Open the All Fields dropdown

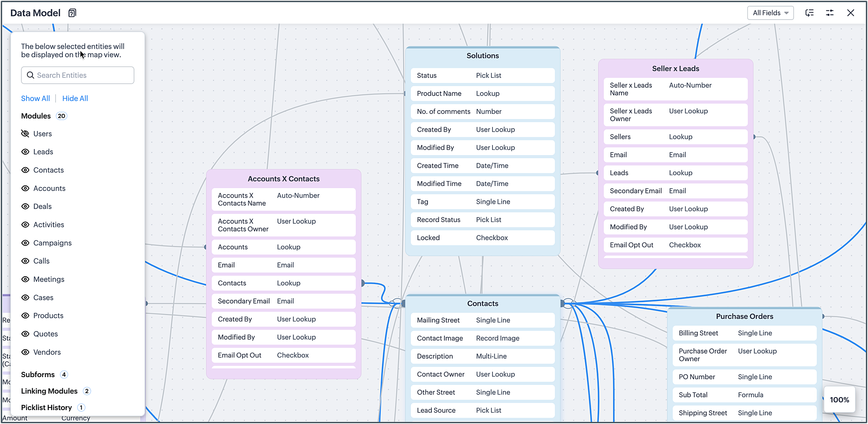[x=770, y=13]
